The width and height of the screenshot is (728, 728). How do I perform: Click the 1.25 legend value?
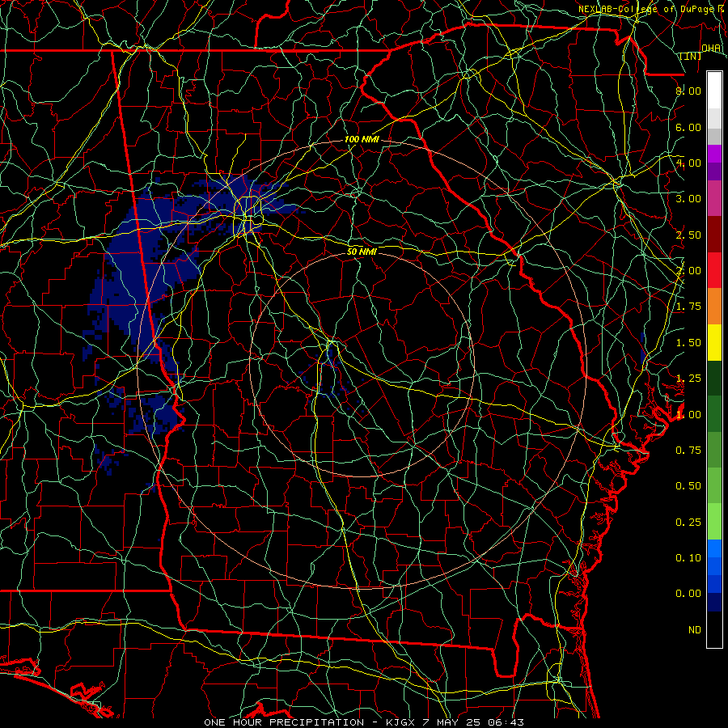click(x=688, y=379)
